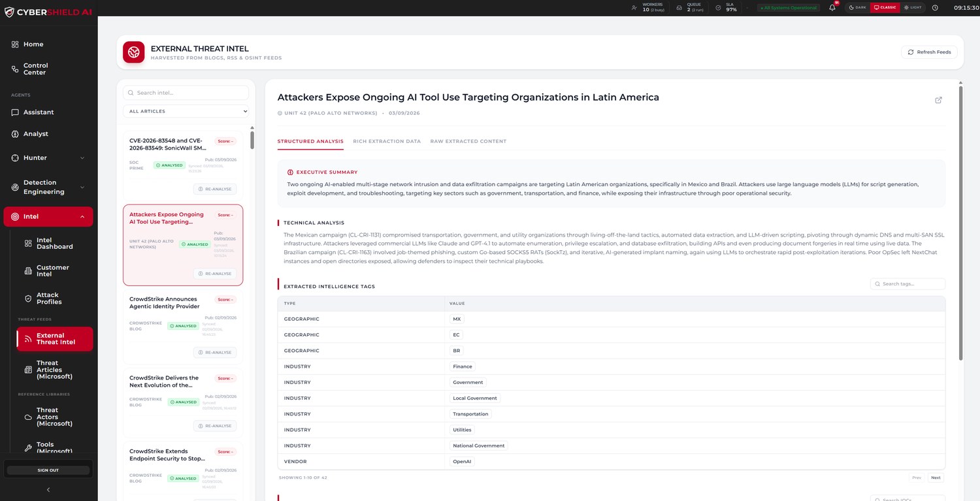Open the Home menu item

pyautogui.click(x=48, y=44)
